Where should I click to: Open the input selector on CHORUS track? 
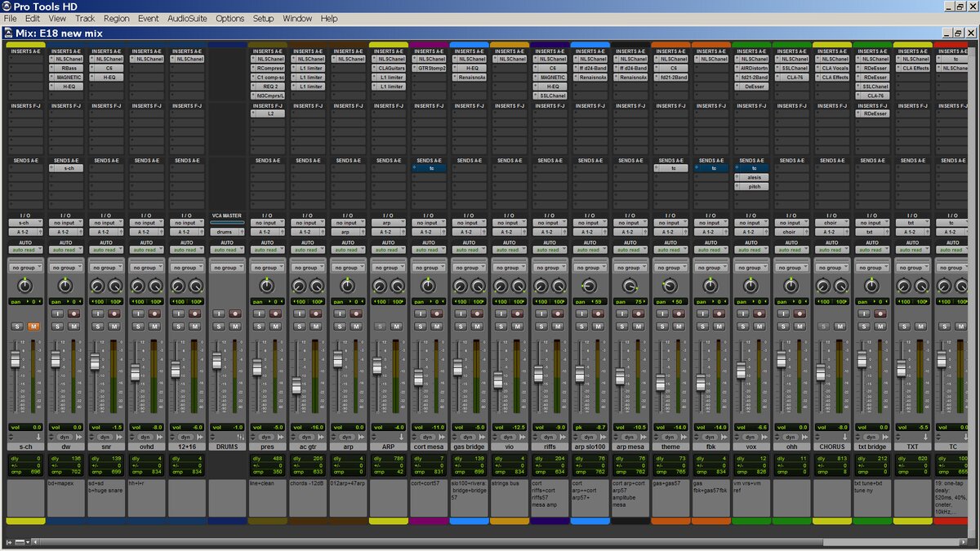pos(831,223)
